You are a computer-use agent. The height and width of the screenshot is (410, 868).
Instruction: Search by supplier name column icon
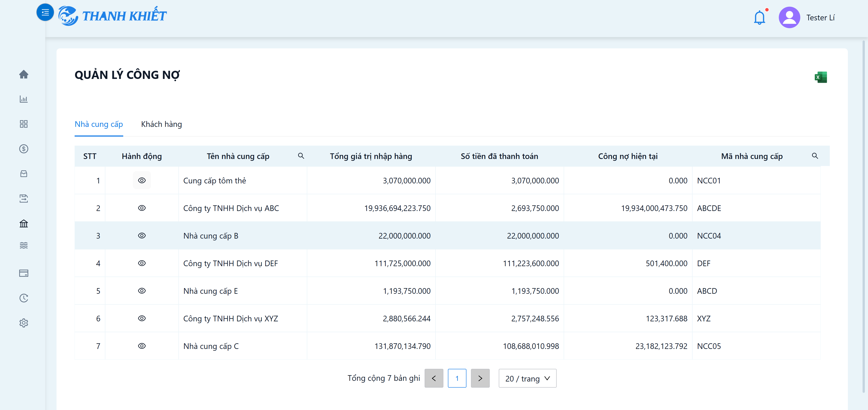click(x=301, y=156)
